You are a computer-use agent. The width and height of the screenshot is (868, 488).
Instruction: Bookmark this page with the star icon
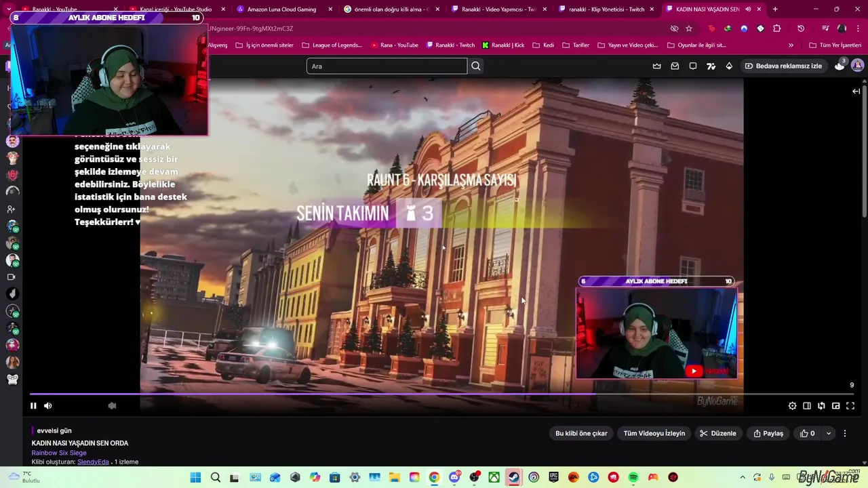coord(689,28)
